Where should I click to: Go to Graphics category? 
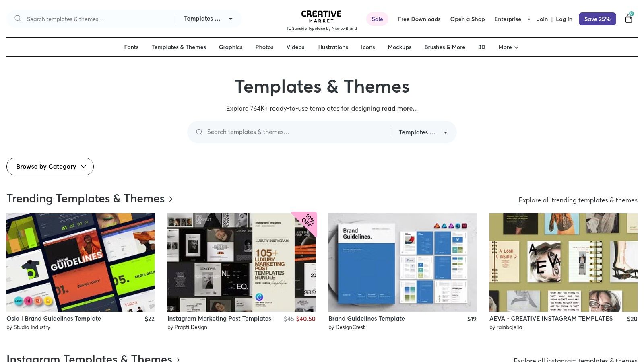pos(231,47)
